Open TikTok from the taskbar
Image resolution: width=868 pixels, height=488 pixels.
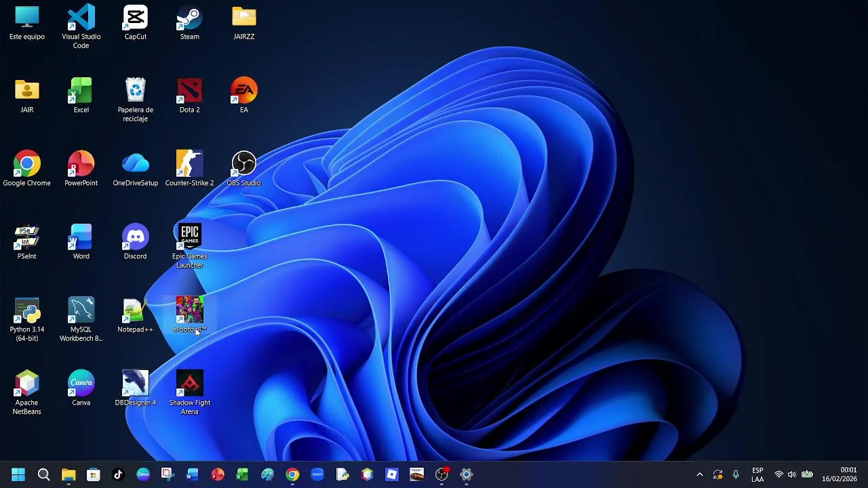[118, 474]
